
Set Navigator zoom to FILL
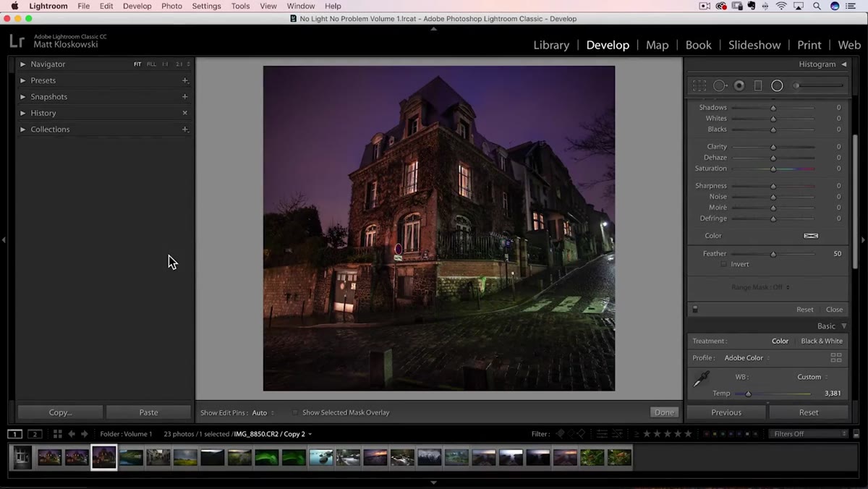[x=151, y=64]
